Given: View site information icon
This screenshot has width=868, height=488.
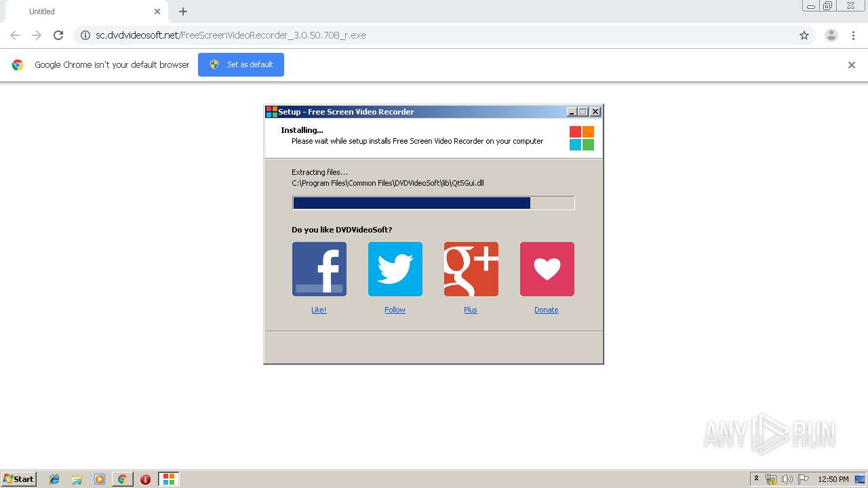Looking at the screenshot, I should coord(85,35).
